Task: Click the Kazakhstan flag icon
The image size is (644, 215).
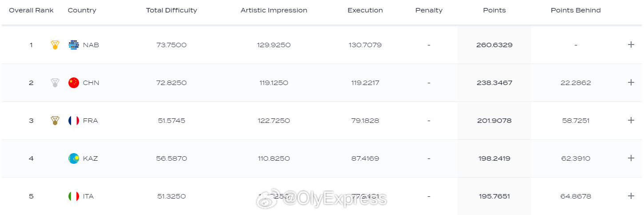Action: (74, 158)
